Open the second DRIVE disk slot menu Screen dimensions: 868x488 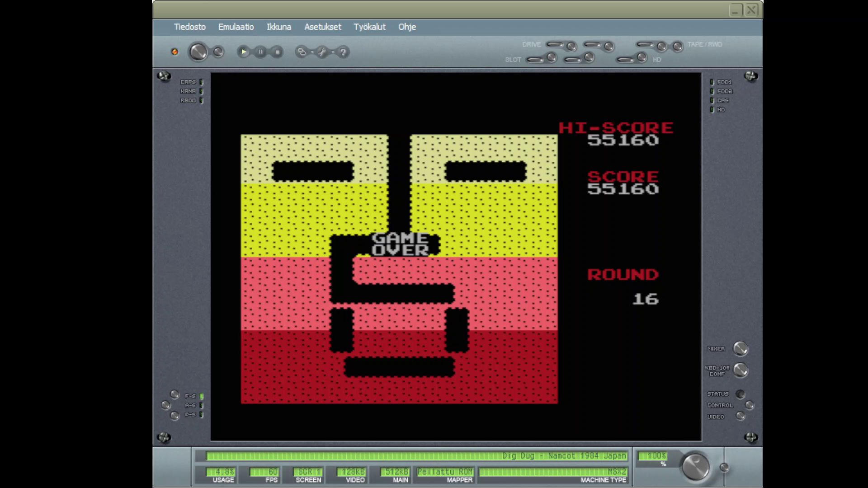pyautogui.click(x=592, y=44)
